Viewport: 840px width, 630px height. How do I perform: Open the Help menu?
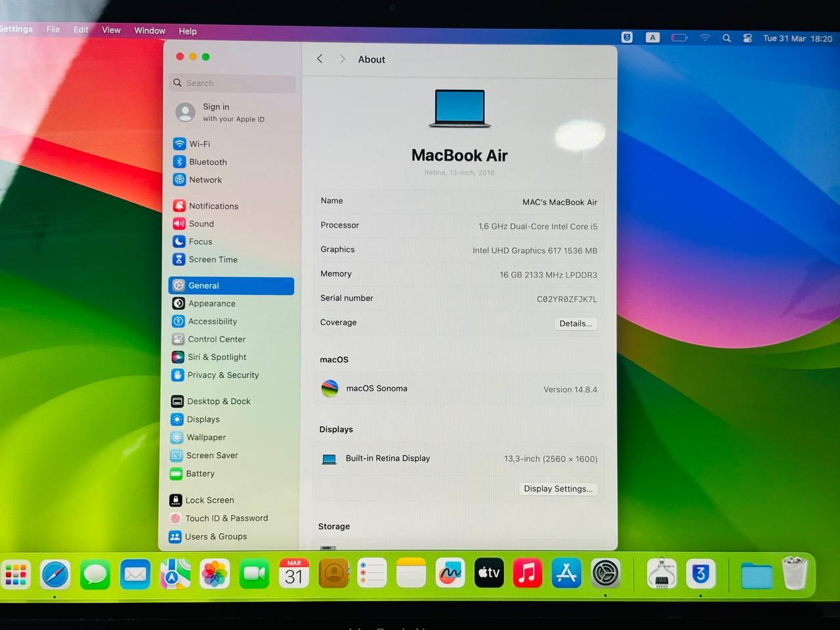tap(188, 31)
